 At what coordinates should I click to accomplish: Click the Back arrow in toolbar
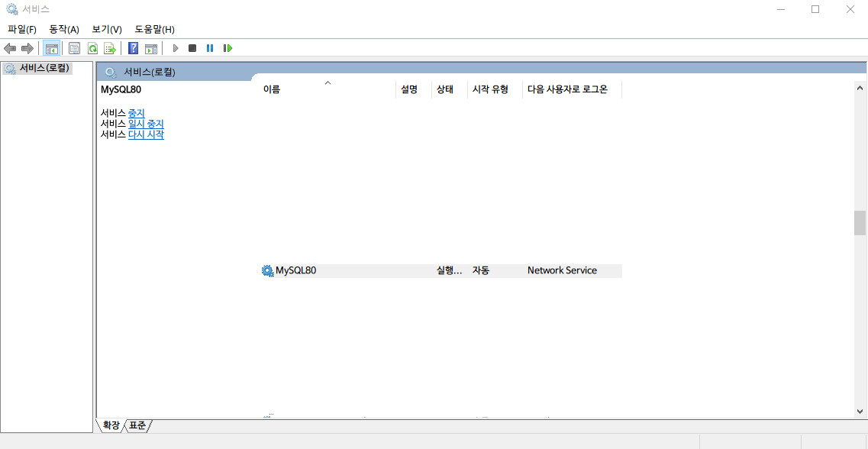(x=9, y=48)
